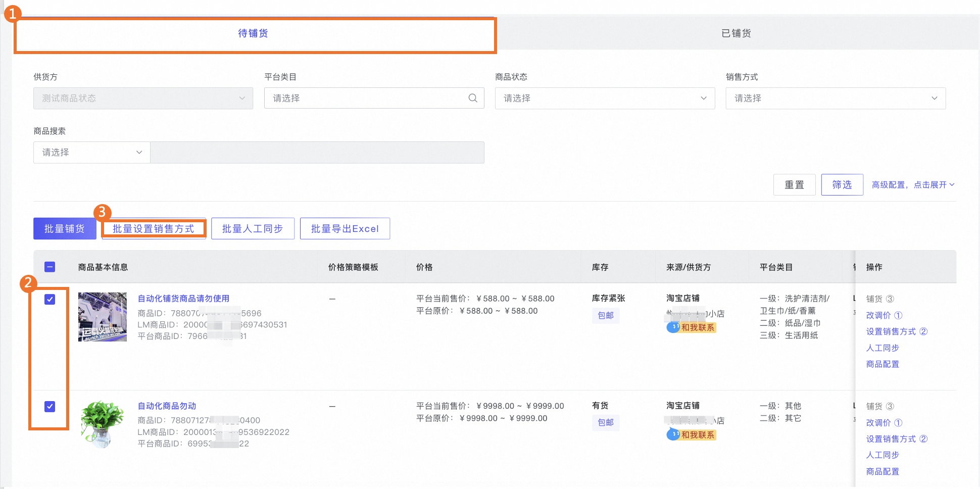Viewport: 980px width, 489px height.
Task: Open product link 自动化铺货商品请勿使用
Action: (183, 299)
